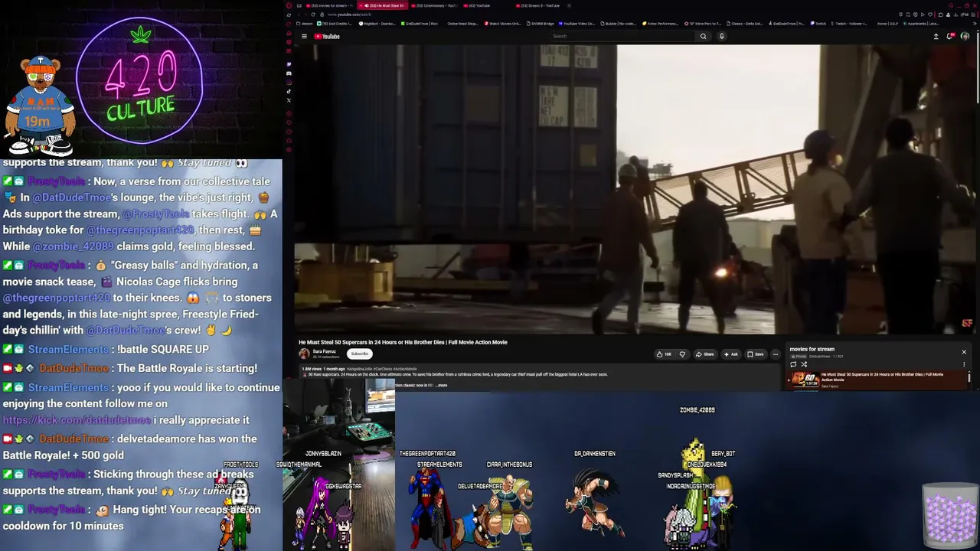Close the movies for stream playlist panel
Screen dimensions: 980x551
pyautogui.click(x=964, y=352)
